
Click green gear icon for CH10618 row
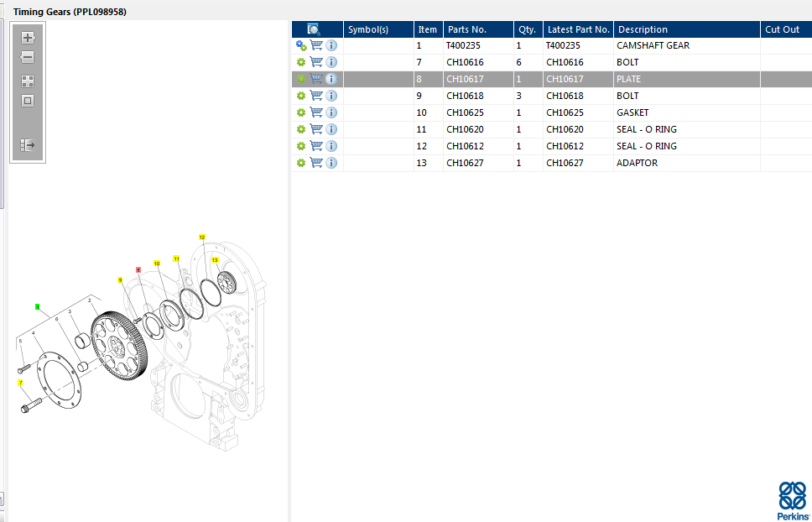[300, 96]
